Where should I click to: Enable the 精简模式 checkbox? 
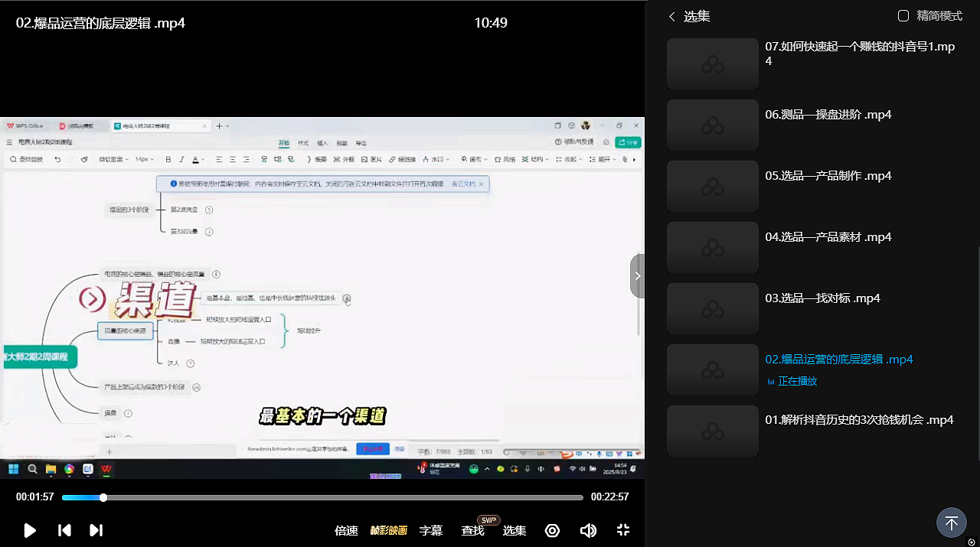(903, 16)
